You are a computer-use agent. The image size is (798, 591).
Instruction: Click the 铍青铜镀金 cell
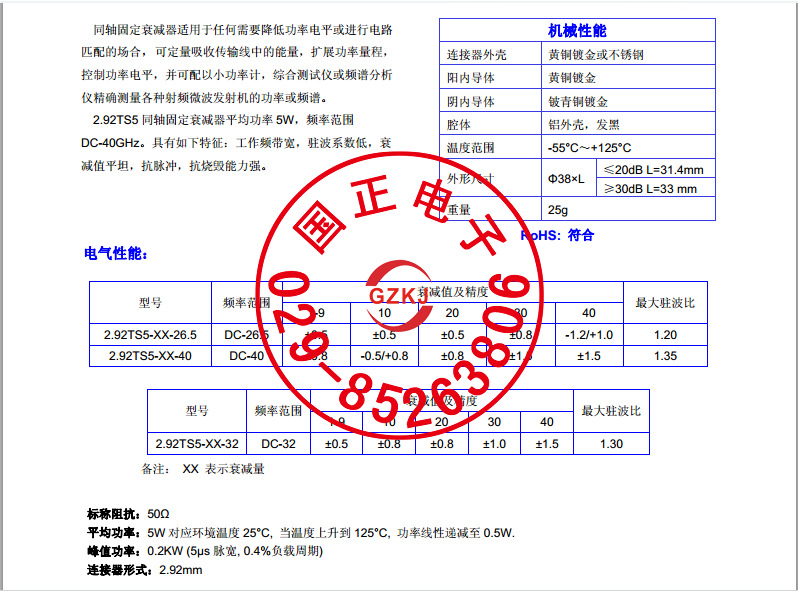(578, 101)
